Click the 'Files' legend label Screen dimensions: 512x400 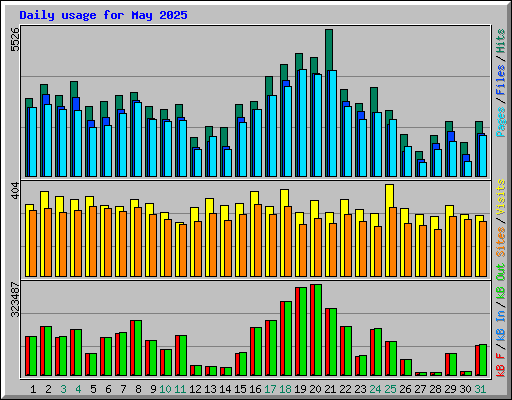point(501,79)
